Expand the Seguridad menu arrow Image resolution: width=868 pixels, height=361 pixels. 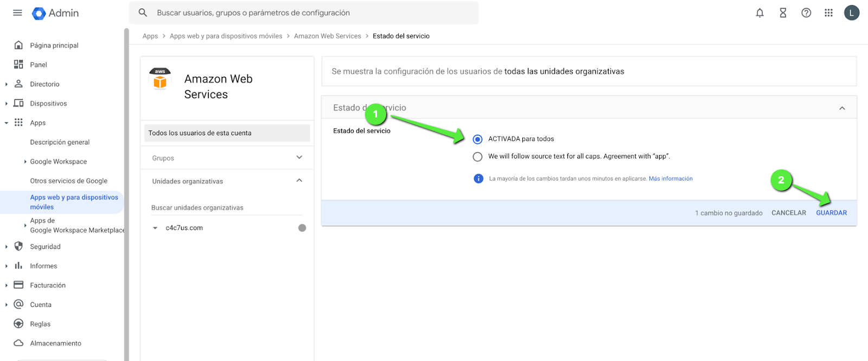point(6,247)
